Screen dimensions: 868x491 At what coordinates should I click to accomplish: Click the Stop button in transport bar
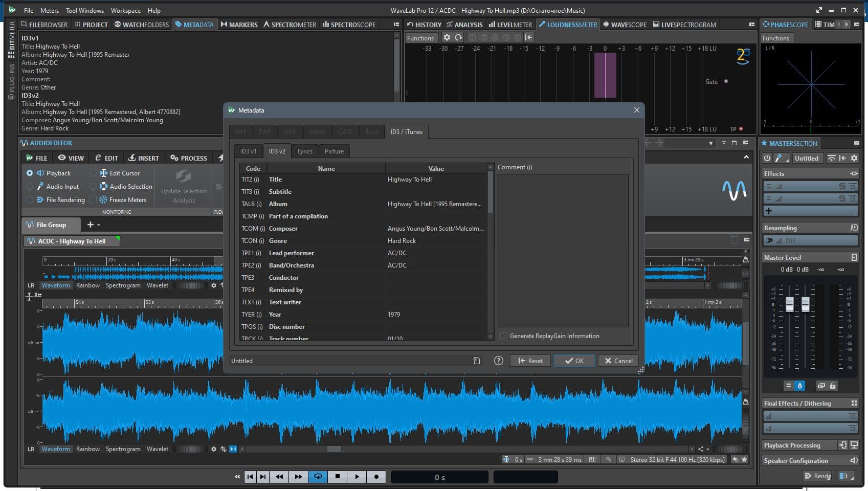pyautogui.click(x=337, y=477)
